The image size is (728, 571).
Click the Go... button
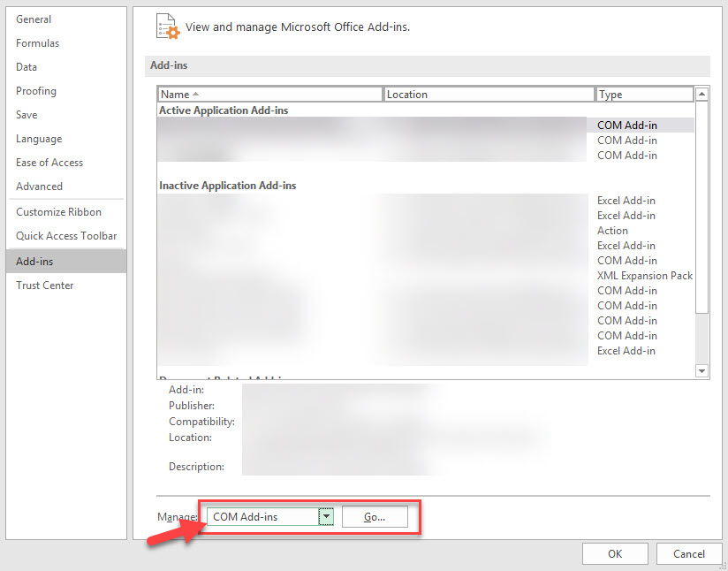[375, 517]
